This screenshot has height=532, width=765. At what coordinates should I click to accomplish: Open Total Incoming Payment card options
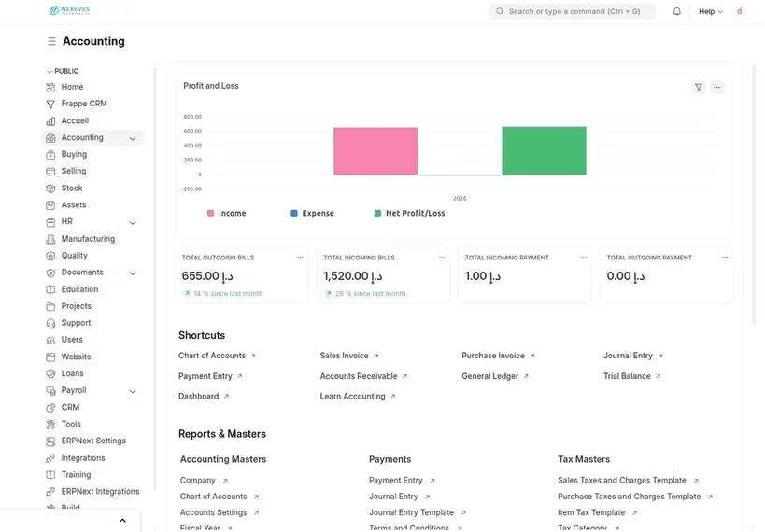584,257
